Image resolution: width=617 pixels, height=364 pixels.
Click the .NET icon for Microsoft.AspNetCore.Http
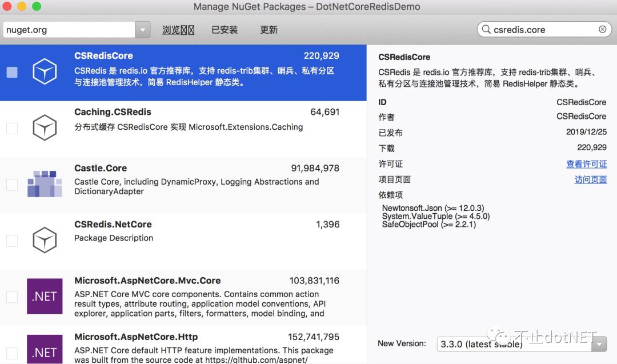tap(45, 349)
